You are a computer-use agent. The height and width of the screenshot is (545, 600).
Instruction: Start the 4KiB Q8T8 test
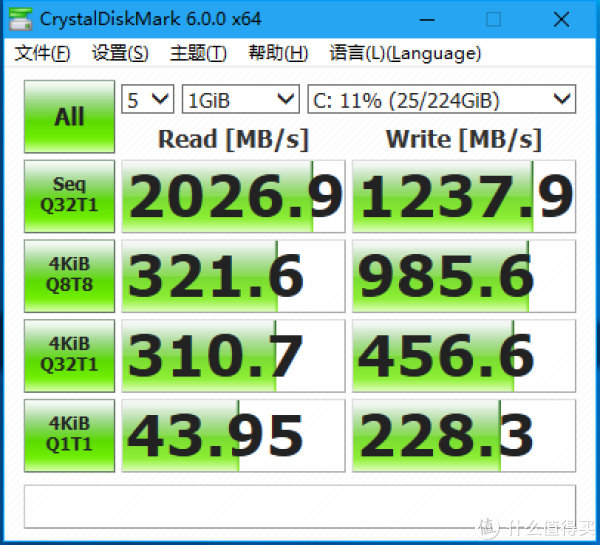(69, 276)
